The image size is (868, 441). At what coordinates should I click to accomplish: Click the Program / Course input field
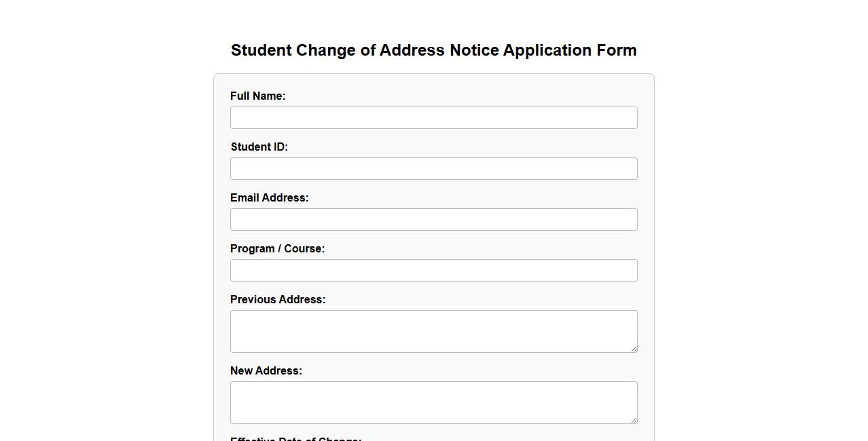[x=433, y=270]
